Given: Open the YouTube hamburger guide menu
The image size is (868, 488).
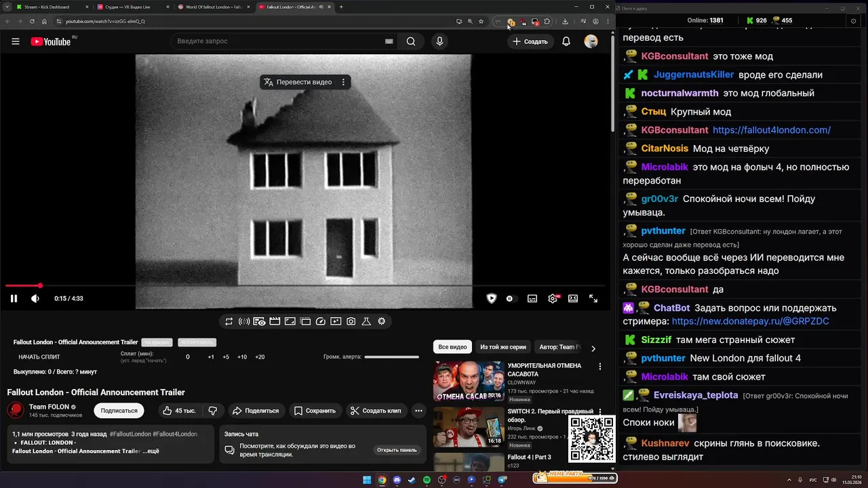Looking at the screenshot, I should click(16, 41).
